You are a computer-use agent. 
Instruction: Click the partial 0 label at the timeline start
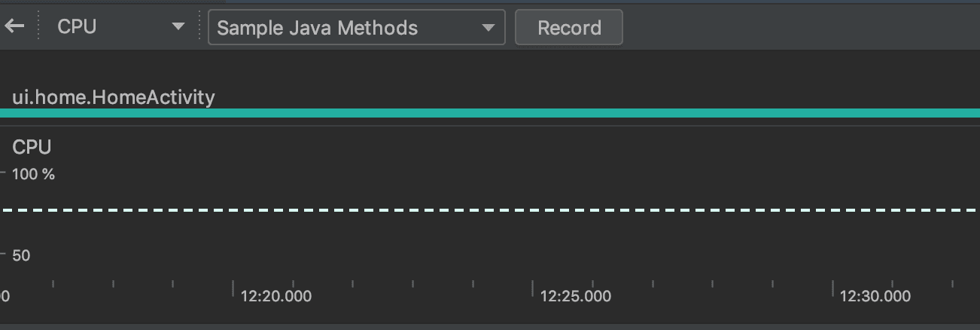point(5,297)
